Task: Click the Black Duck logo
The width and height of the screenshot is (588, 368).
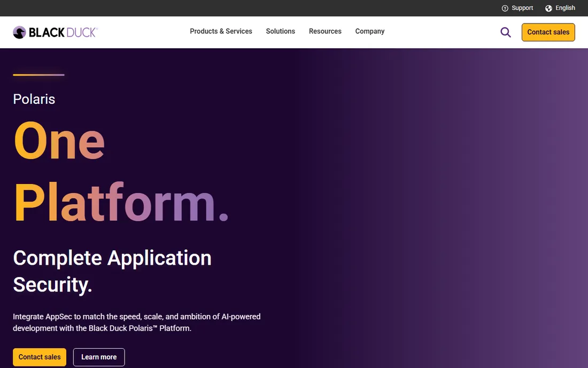Action: [55, 32]
